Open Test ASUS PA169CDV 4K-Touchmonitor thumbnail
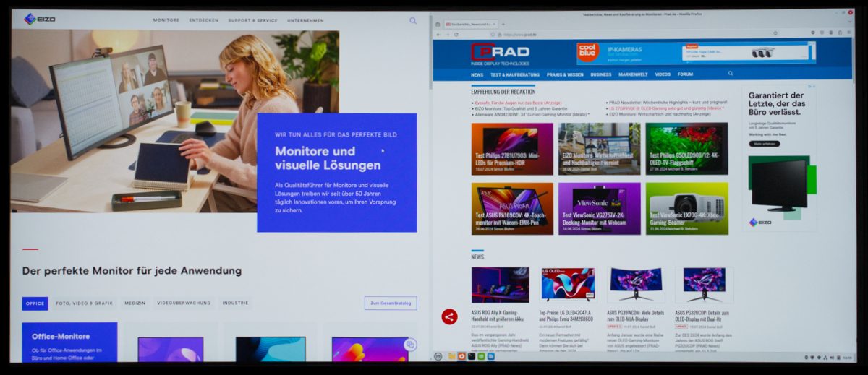The image size is (868, 375). click(512, 208)
